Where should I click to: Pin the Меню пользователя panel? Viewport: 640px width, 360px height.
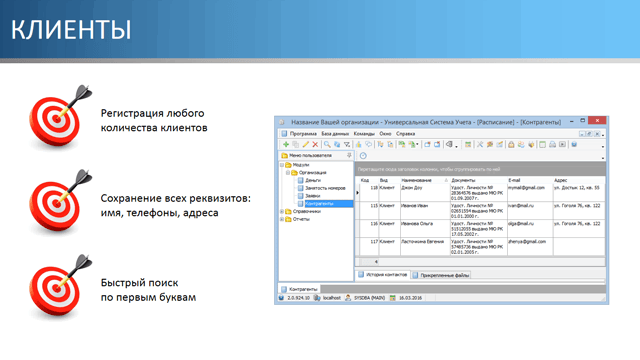[x=349, y=155]
